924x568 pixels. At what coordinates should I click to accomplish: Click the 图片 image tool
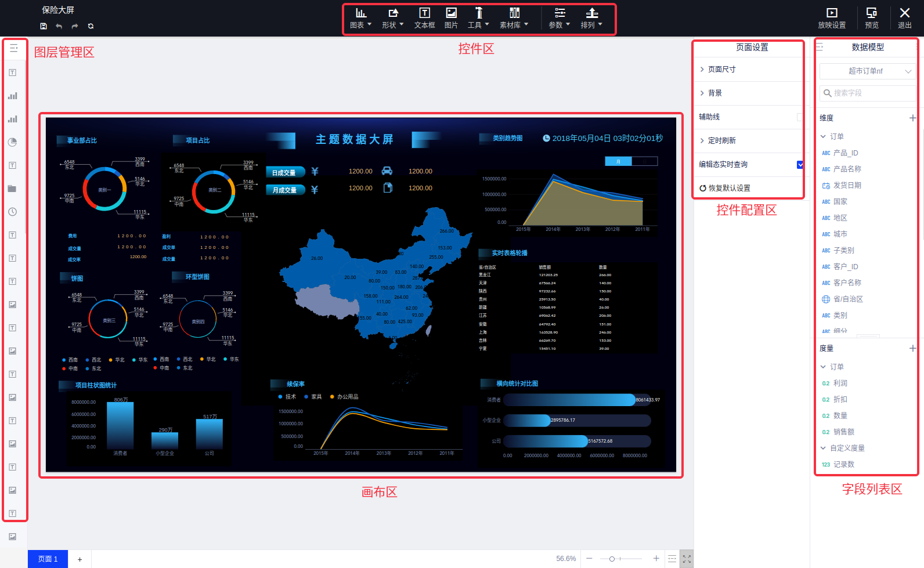[x=451, y=18]
